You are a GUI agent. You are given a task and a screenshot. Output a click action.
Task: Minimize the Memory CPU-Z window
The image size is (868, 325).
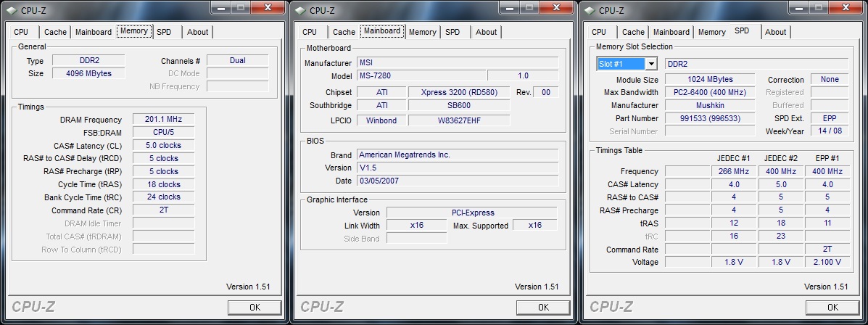[x=221, y=7]
